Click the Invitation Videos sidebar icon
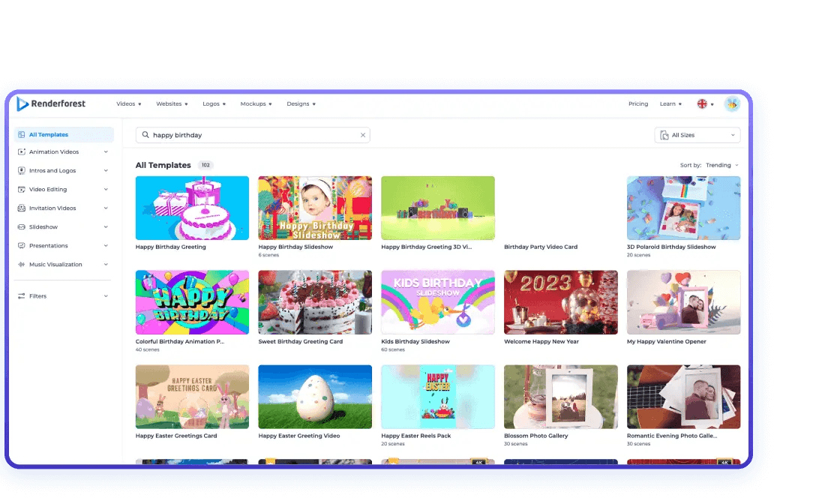Screen dimensions: 828x504 21,208
